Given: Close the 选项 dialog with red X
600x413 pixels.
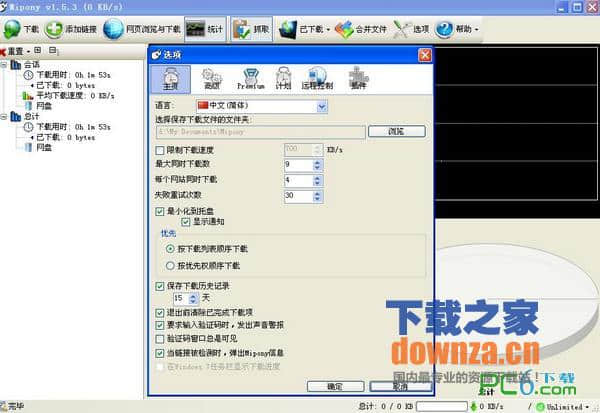Looking at the screenshot, I should click(425, 56).
